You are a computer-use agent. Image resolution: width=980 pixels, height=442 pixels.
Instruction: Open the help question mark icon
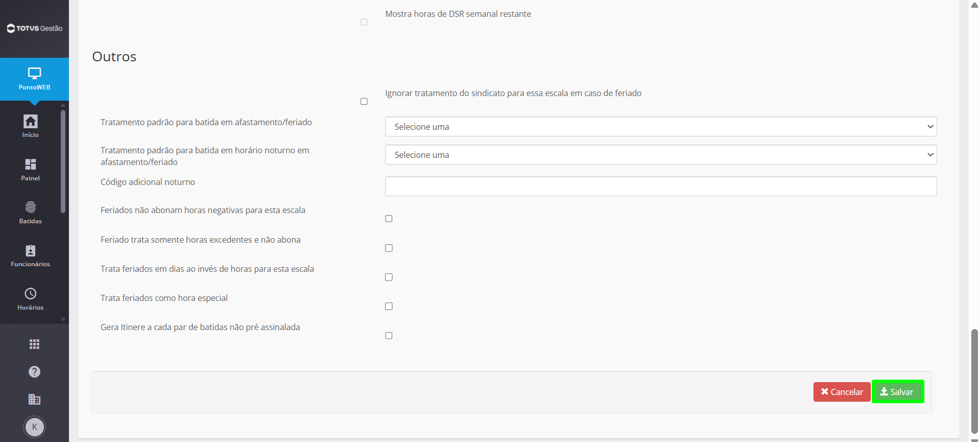[x=34, y=372]
